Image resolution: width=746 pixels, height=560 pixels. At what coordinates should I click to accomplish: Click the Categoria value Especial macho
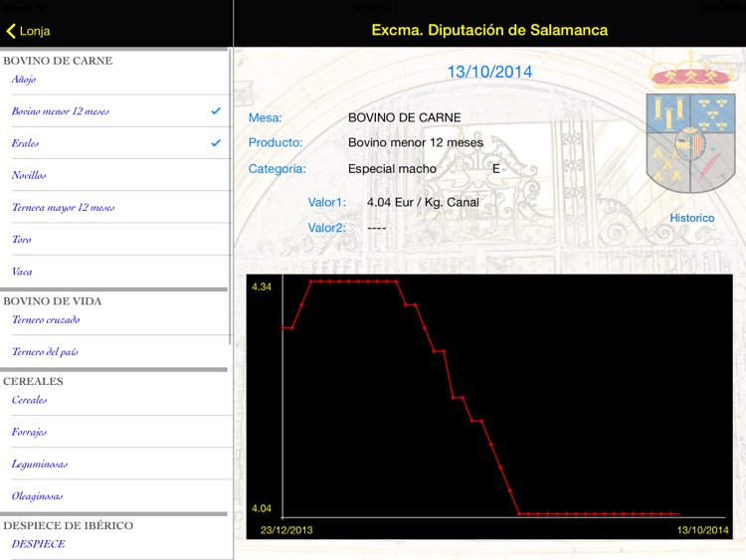tap(392, 169)
